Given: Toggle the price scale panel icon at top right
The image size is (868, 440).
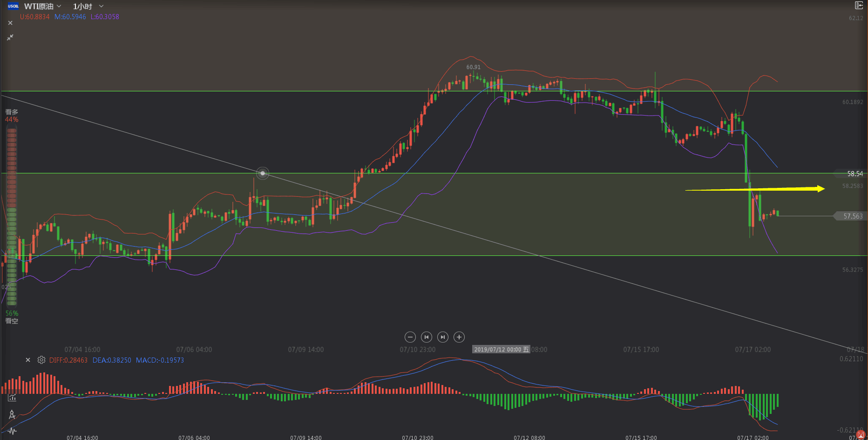Looking at the screenshot, I should [859, 5].
